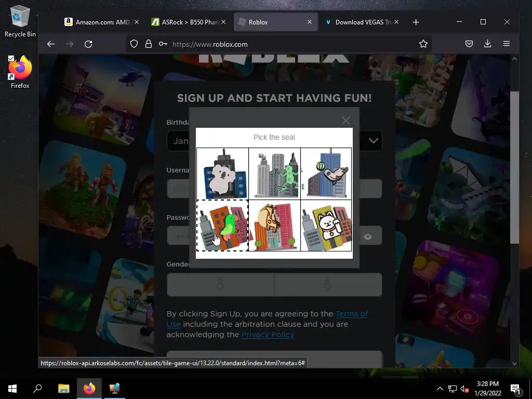
Task: Open the tracking protection shield icon
Action: (134, 44)
